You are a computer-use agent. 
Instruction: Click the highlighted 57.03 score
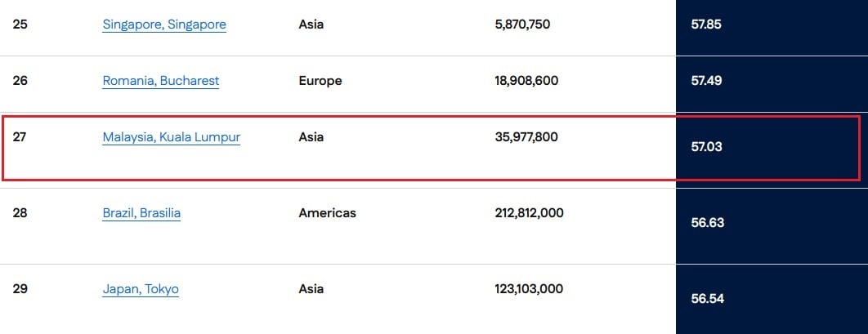click(x=706, y=148)
